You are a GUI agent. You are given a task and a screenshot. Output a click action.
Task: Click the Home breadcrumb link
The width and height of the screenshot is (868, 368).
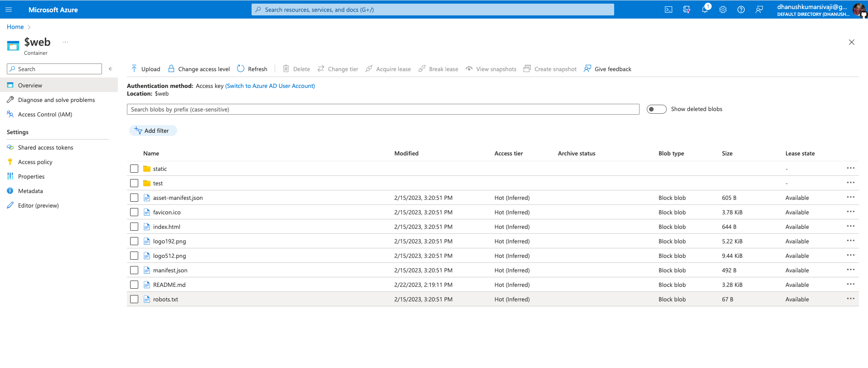click(x=15, y=27)
